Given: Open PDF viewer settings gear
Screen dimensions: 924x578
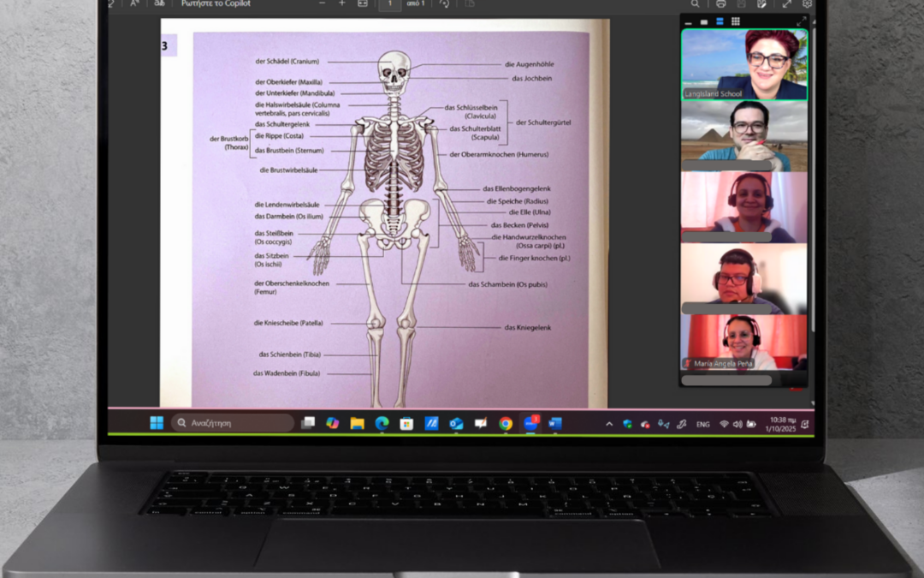Looking at the screenshot, I should (x=807, y=4).
